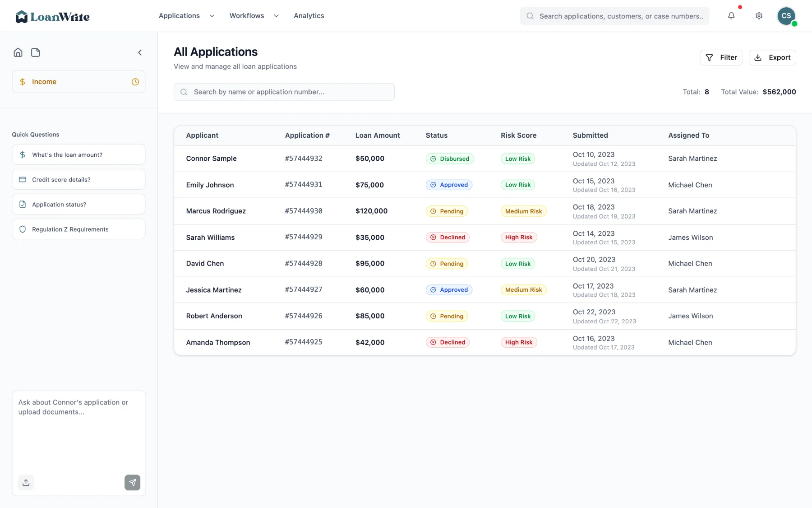812x508 pixels.
Task: Select "Credit score details?" quick question
Action: (78, 179)
